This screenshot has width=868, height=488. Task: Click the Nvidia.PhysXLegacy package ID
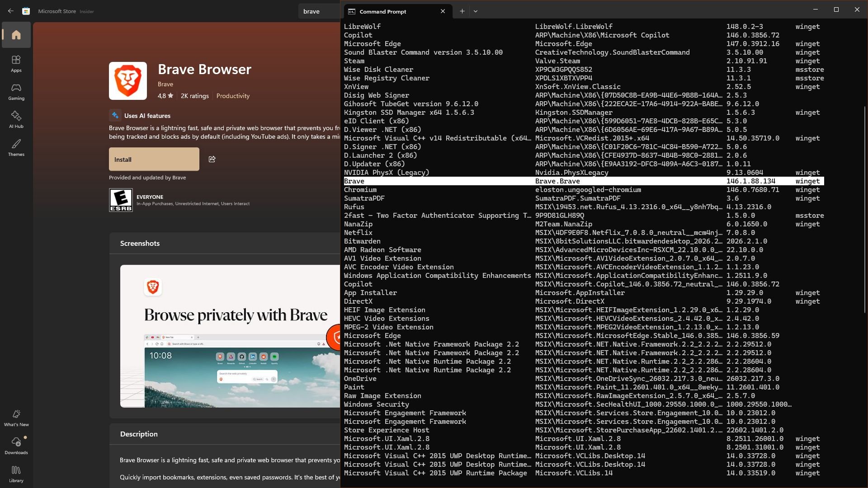[x=572, y=173]
